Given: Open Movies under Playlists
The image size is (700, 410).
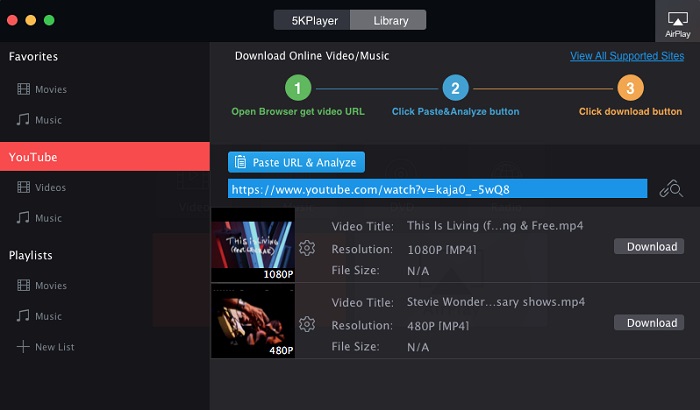Looking at the screenshot, I should (x=51, y=285).
